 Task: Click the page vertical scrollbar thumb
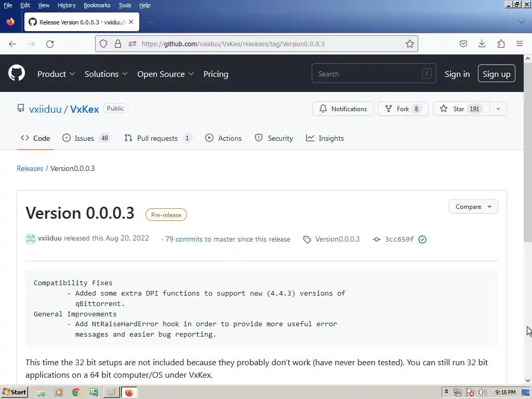pyautogui.click(x=528, y=152)
